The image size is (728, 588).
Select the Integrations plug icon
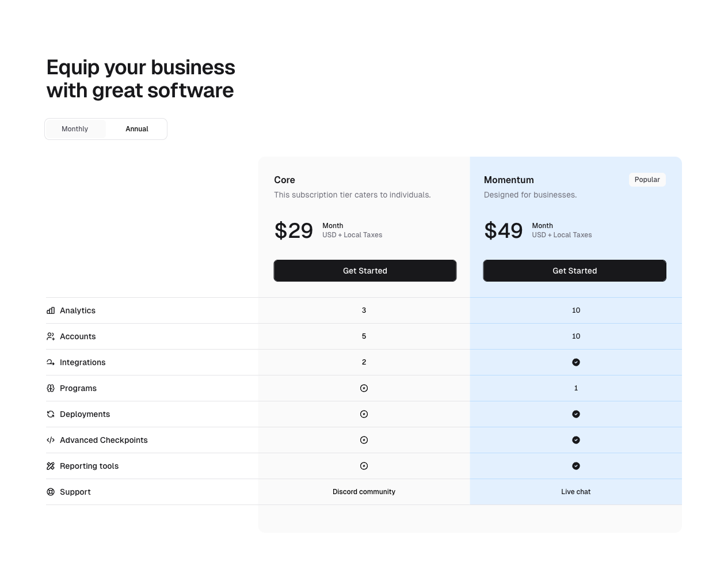[51, 362]
